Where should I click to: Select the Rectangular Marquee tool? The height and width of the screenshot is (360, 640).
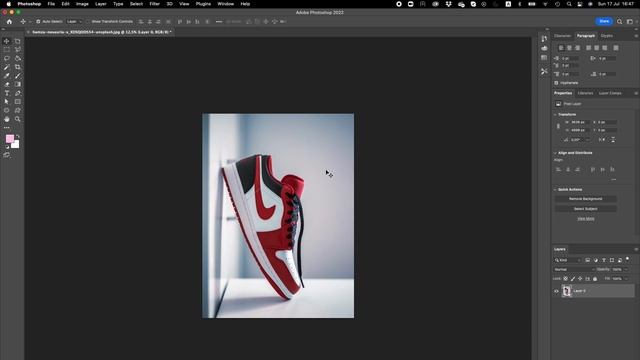point(7,50)
